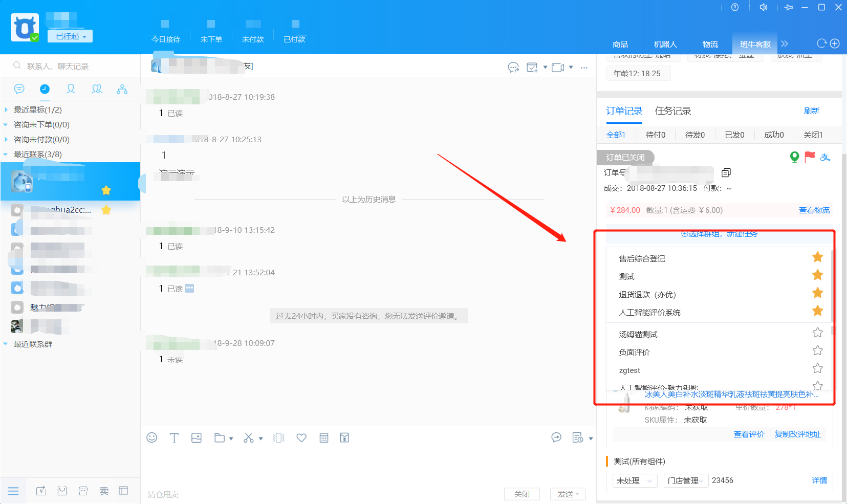Open the calculator icon in chat toolbar

pos(324,437)
